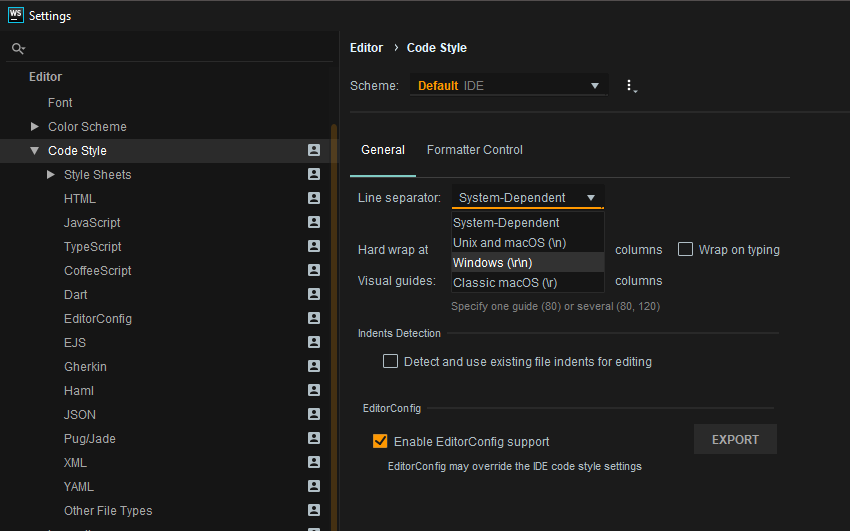Choose Windows (\r\n) line separator option

pyautogui.click(x=493, y=262)
